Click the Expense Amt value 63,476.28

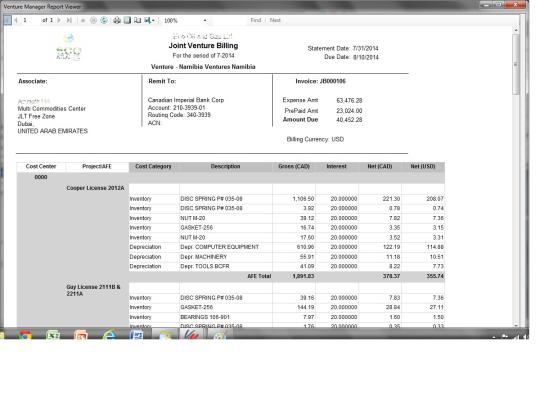point(349,101)
